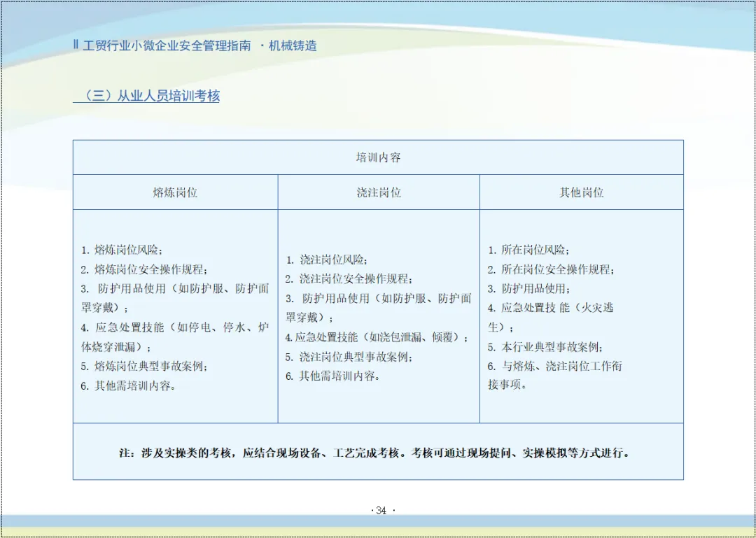
Task: Click the page number 34
Action: pyautogui.click(x=381, y=511)
